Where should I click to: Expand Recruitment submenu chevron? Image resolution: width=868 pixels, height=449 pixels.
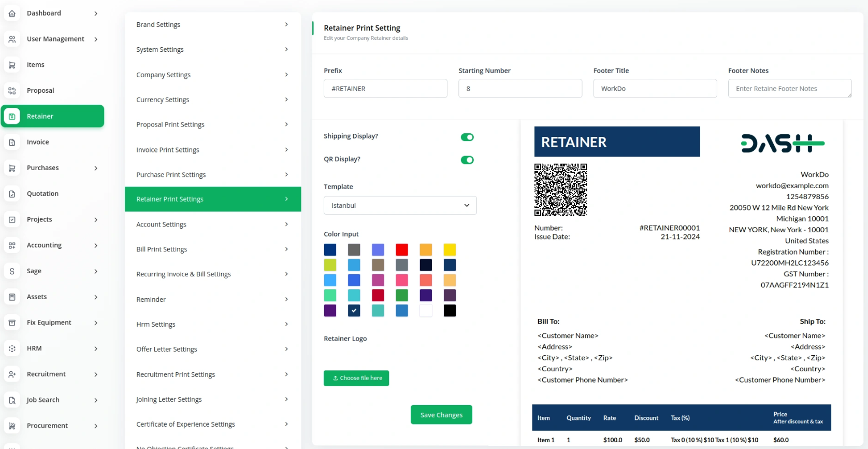pyautogui.click(x=96, y=374)
